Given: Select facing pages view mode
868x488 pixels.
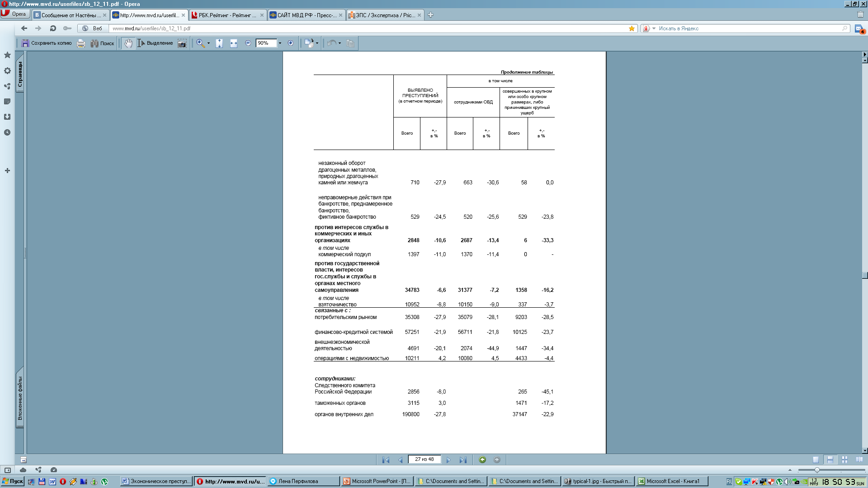Looking at the screenshot, I should 859,460.
